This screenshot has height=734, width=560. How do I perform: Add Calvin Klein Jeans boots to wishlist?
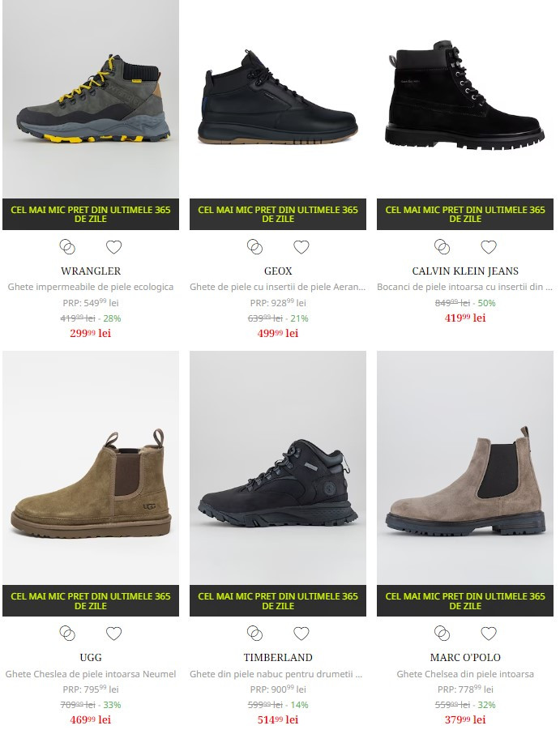pos(489,247)
